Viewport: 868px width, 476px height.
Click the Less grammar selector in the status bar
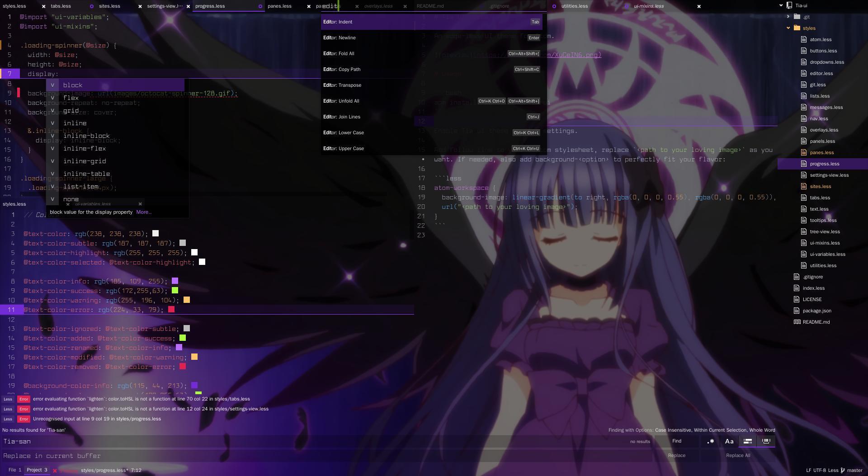tap(833, 471)
